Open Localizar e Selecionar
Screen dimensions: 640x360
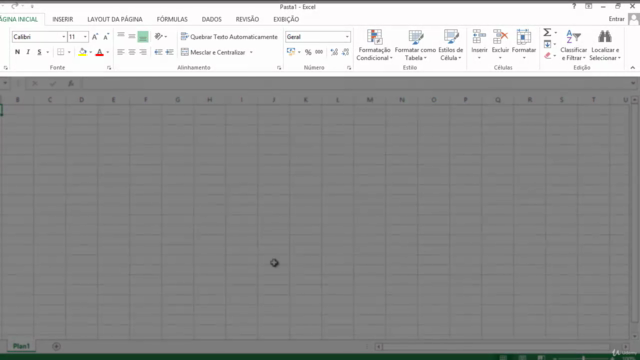[x=604, y=45]
